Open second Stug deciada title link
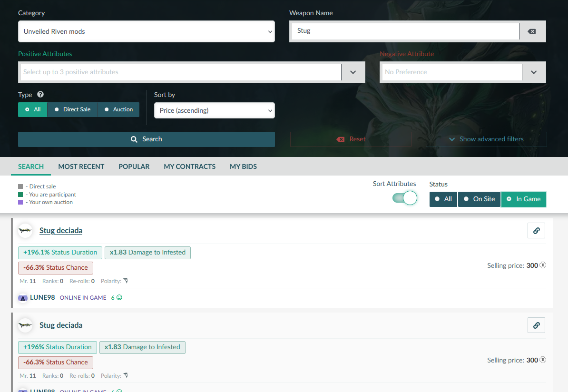Screen dimensions: 568x392 pos(61,325)
